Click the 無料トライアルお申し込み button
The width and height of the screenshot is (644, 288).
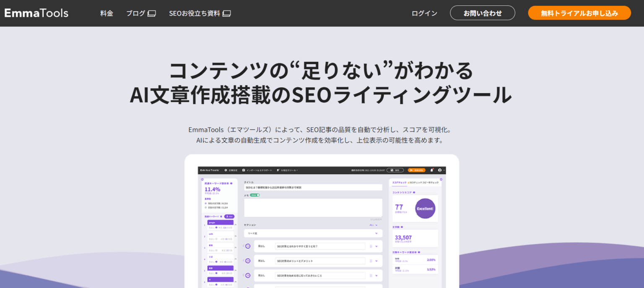(x=579, y=13)
